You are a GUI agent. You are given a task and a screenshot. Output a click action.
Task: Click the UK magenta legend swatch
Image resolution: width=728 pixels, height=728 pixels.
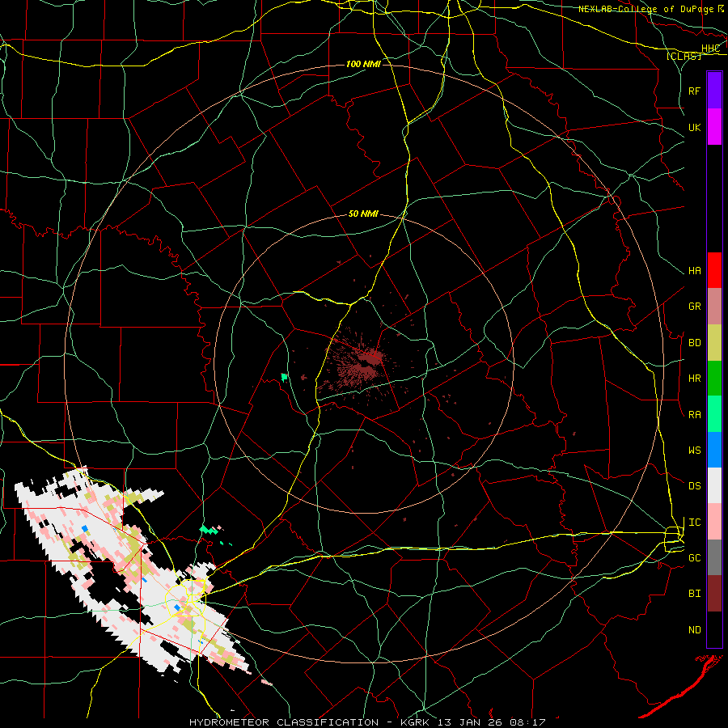coord(714,127)
